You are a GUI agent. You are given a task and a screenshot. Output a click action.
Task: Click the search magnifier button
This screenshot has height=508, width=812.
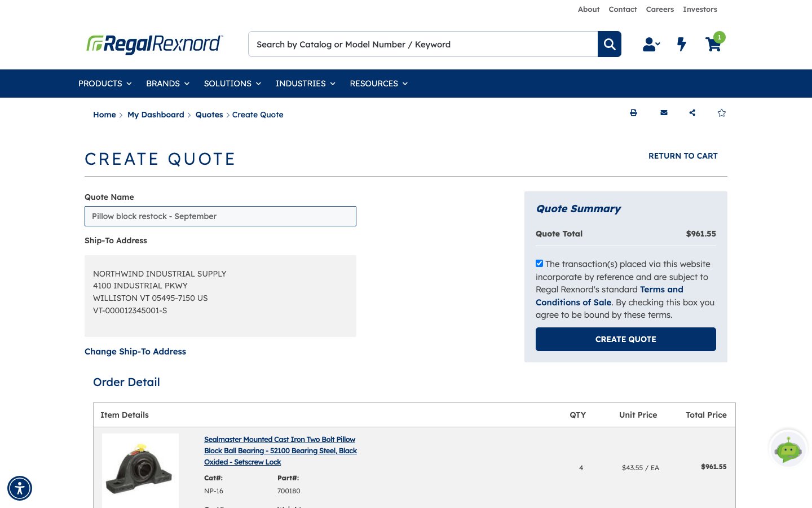pos(609,44)
